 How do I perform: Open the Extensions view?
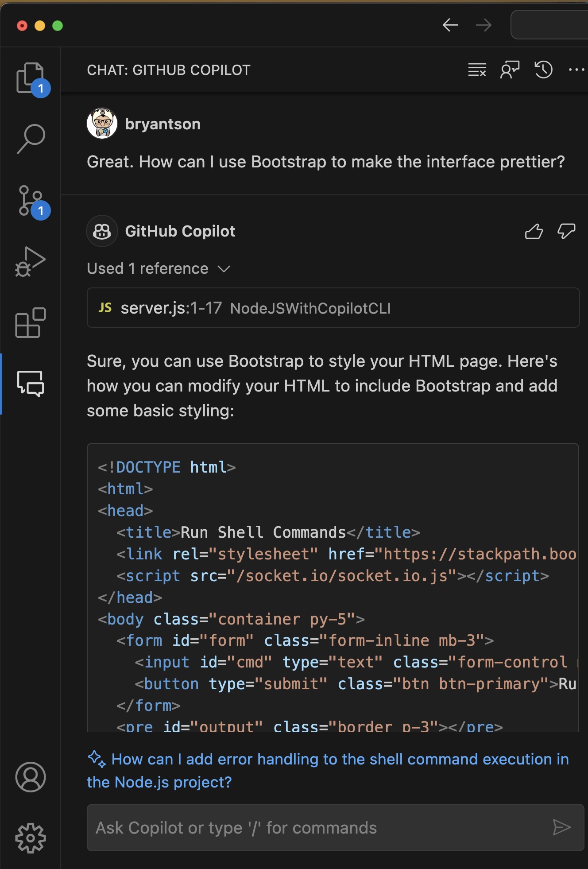tap(31, 323)
